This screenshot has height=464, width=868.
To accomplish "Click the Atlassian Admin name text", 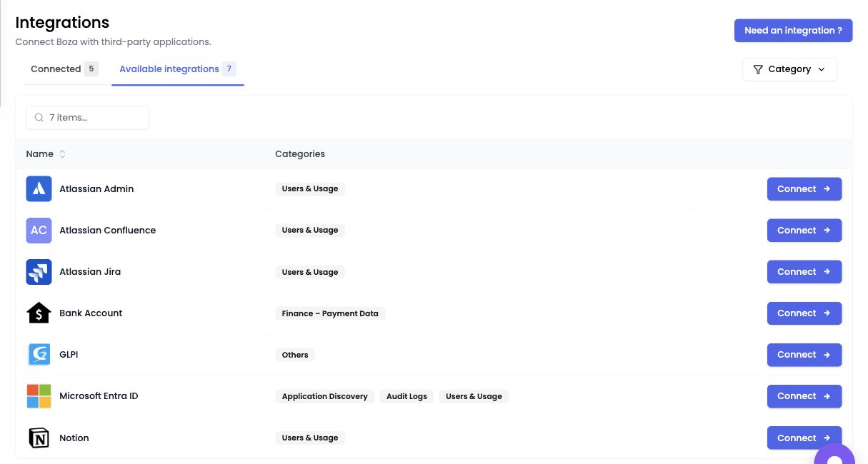I will coord(96,189).
